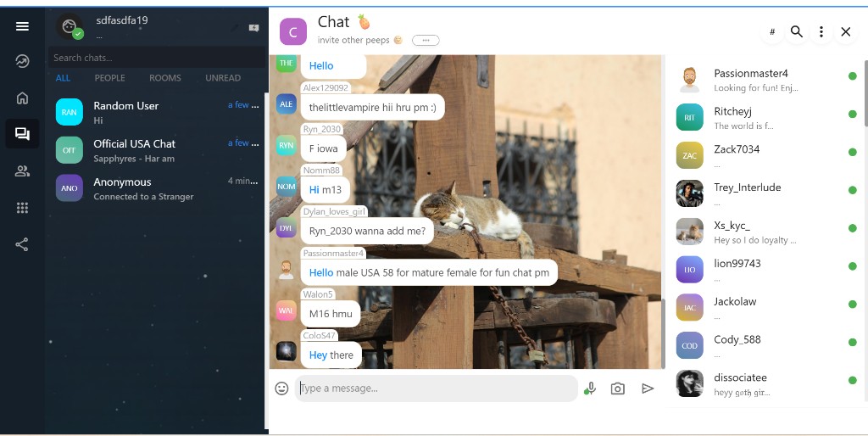Select the Chats sidebar icon
This screenshot has height=436, width=868.
pyautogui.click(x=22, y=133)
